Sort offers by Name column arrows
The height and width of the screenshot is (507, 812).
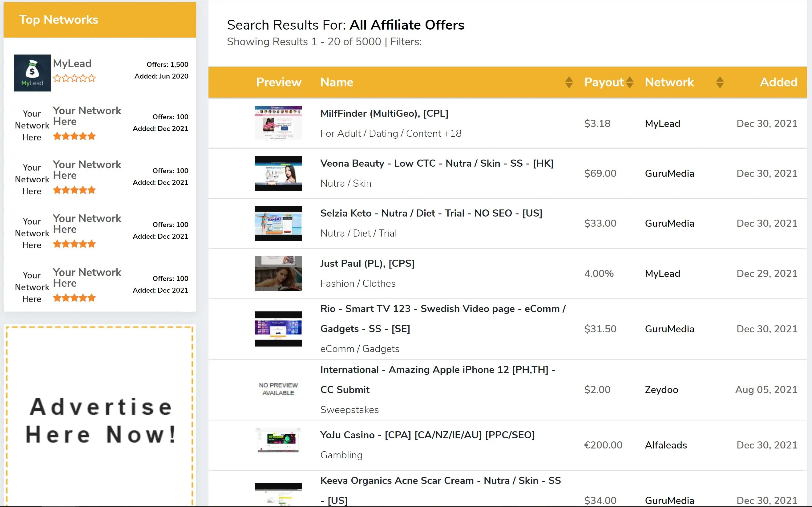[x=568, y=82]
